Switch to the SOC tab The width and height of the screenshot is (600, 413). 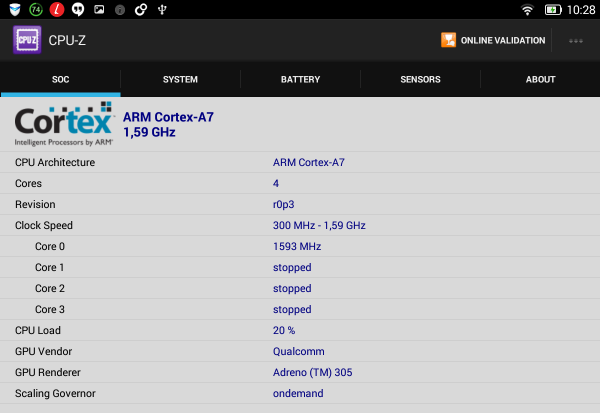click(60, 79)
